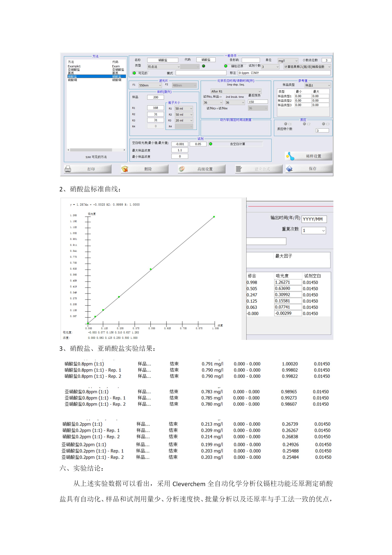Click blank absorbance maximum field 0.05

(x=198, y=144)
